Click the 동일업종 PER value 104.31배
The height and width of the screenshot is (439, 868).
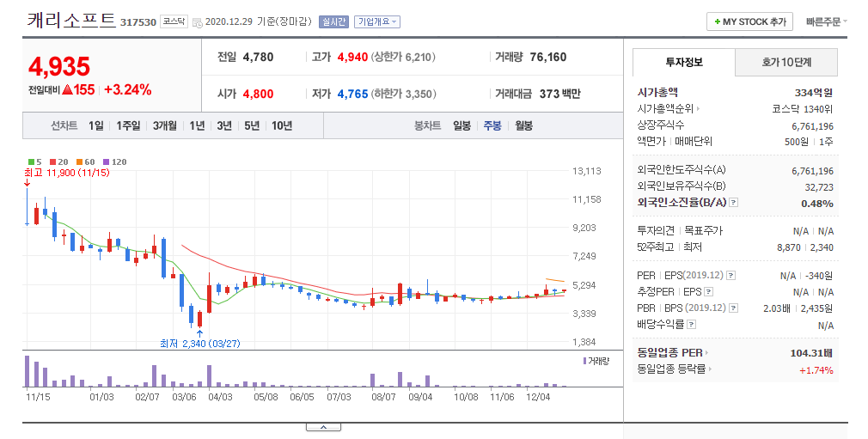(x=811, y=353)
